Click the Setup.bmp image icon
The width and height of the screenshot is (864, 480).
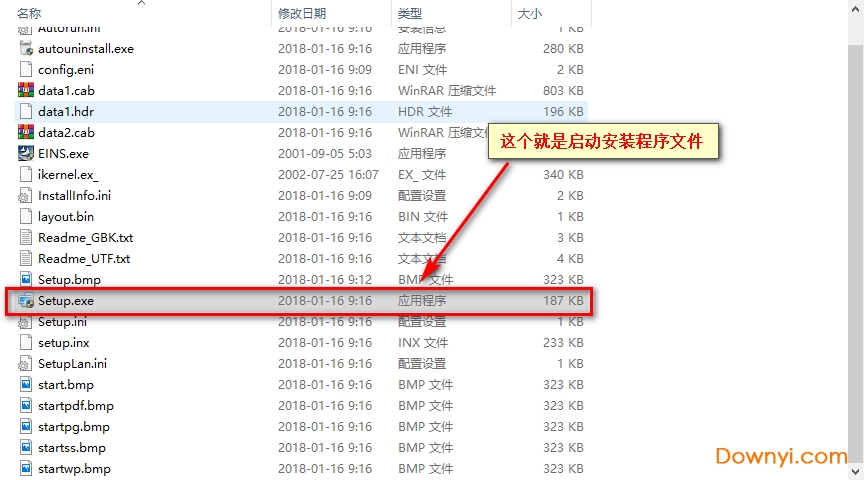coord(26,279)
